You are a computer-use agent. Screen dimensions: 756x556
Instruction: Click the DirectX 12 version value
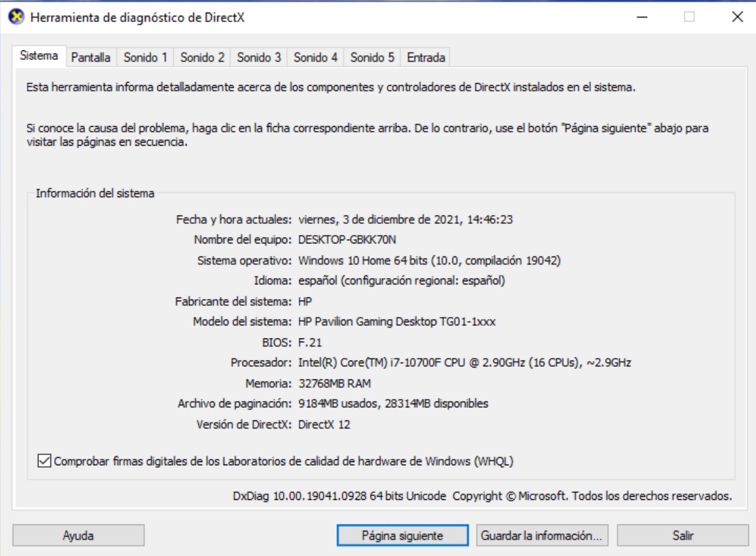click(324, 424)
